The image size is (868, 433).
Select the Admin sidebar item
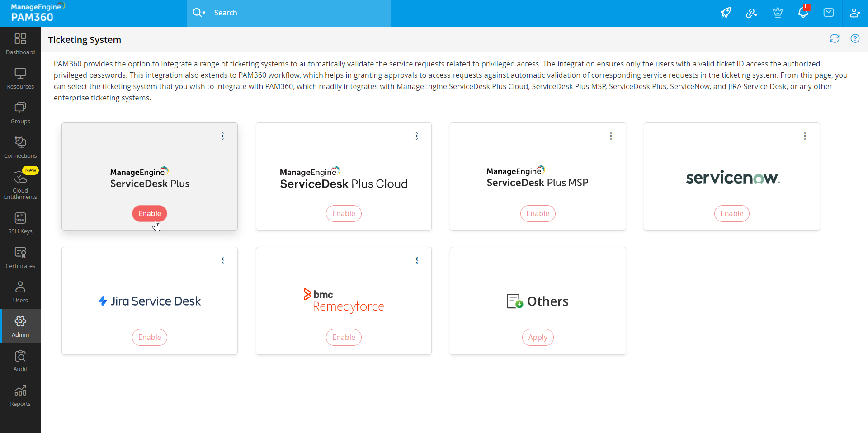(20, 326)
